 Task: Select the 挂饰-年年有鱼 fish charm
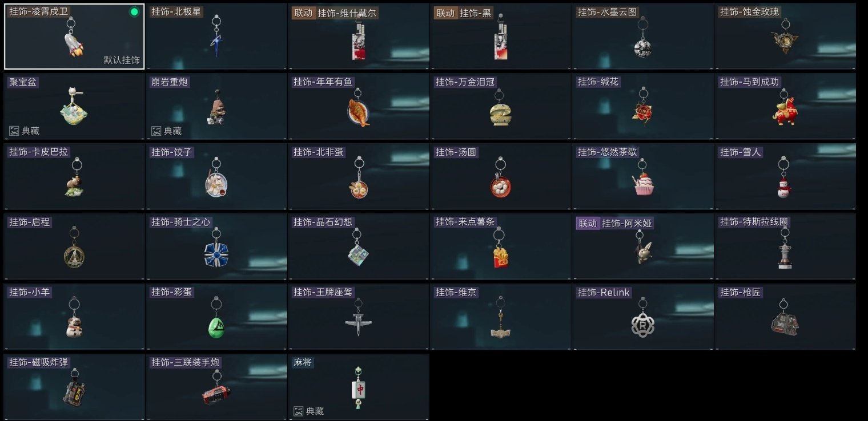pyautogui.click(x=359, y=106)
